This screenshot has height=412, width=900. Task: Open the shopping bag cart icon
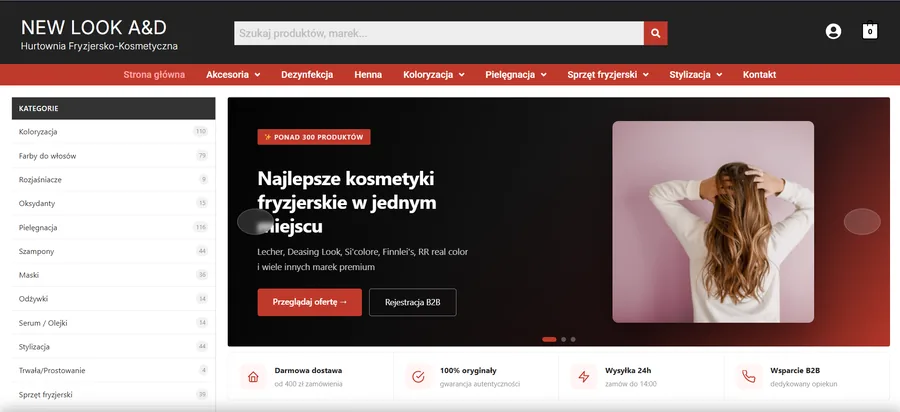tap(870, 30)
